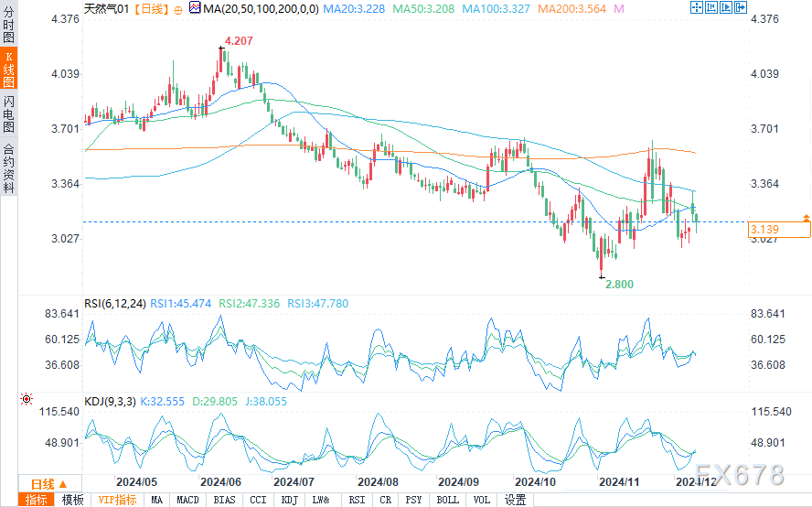Click the RSI(6,12,24) panel label
Image resolution: width=812 pixels, height=507 pixels.
tap(115, 303)
